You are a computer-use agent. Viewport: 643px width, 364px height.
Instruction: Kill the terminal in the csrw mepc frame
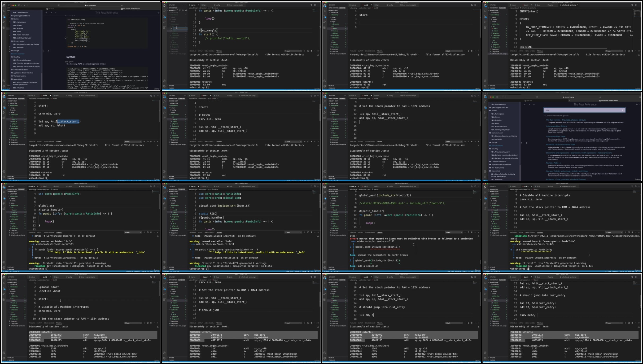tap(632, 323)
